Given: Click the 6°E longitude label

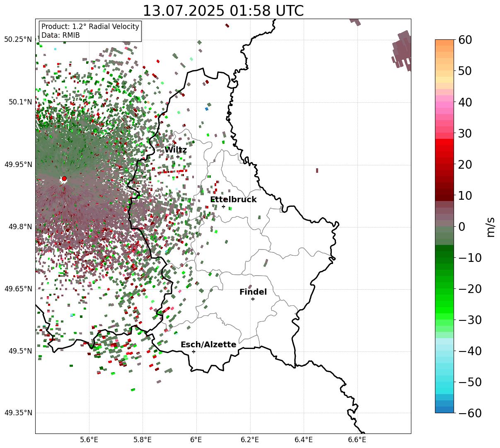Looking at the screenshot, I should coord(196,440).
